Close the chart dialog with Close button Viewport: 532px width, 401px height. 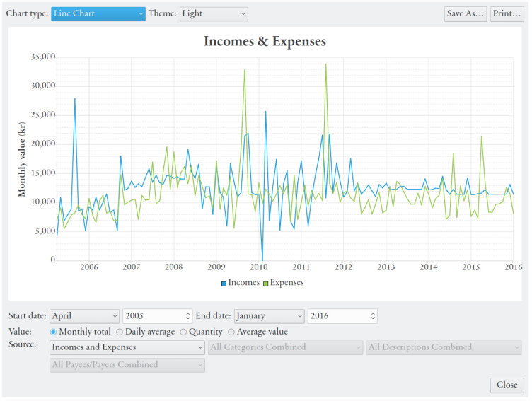click(x=507, y=385)
